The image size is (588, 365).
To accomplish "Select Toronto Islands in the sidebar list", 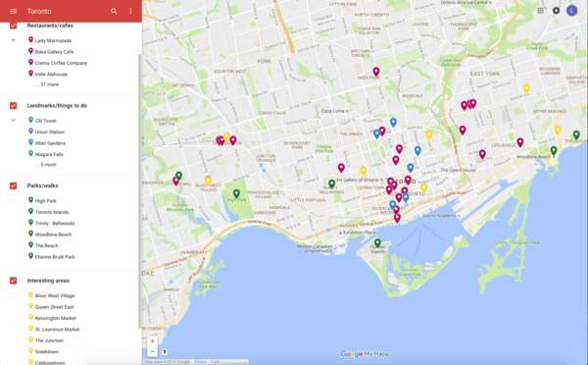I will (52, 212).
